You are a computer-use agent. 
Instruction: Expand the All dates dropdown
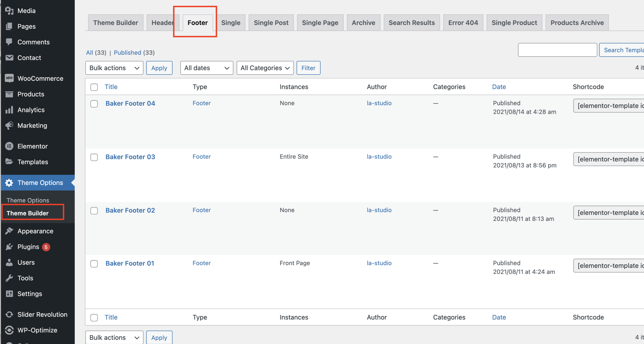click(206, 68)
